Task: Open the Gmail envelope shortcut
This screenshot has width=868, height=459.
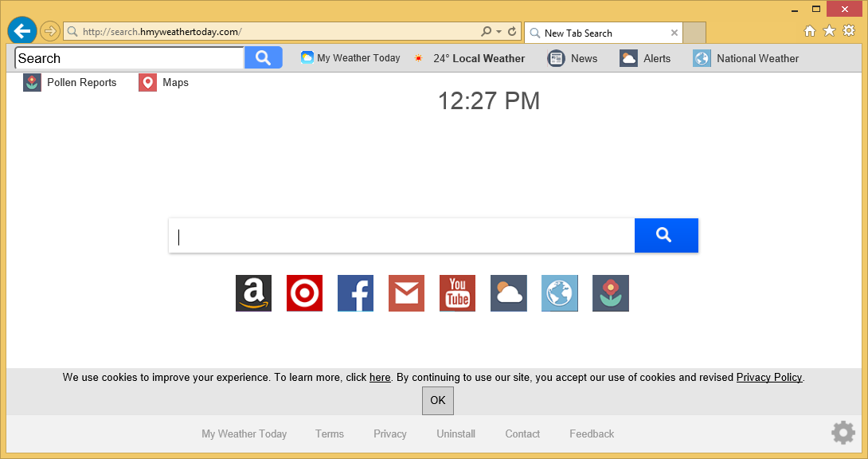Action: pos(406,293)
